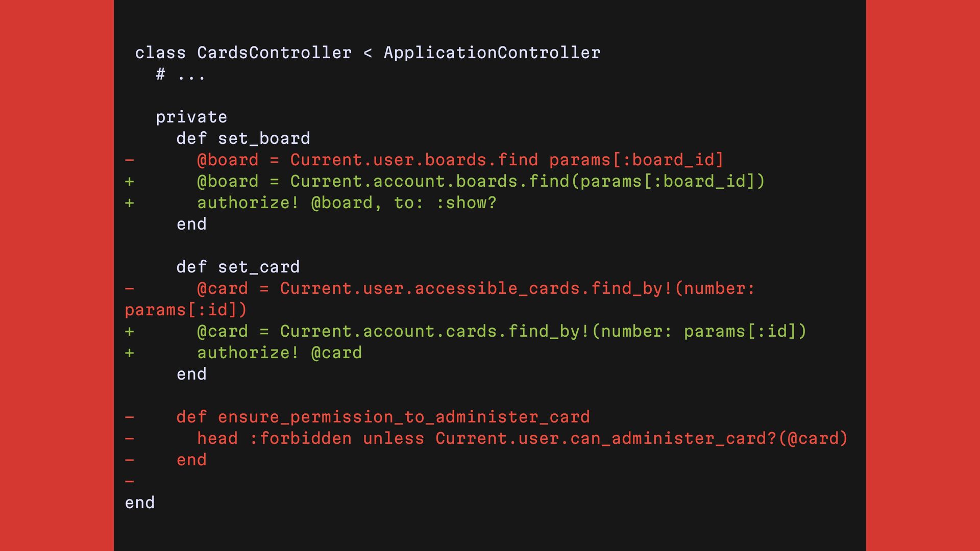Select the "def set_card" method definition
980x551 pixels.
(238, 267)
